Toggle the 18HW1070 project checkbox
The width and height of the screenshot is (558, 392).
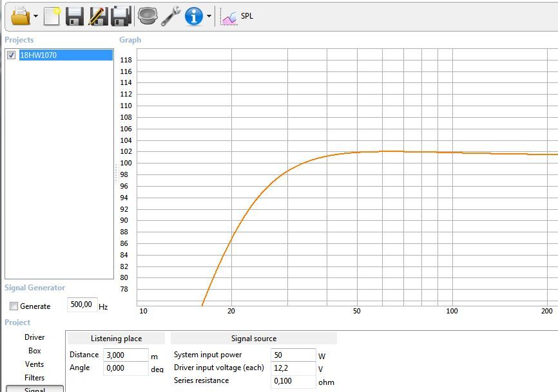12,55
